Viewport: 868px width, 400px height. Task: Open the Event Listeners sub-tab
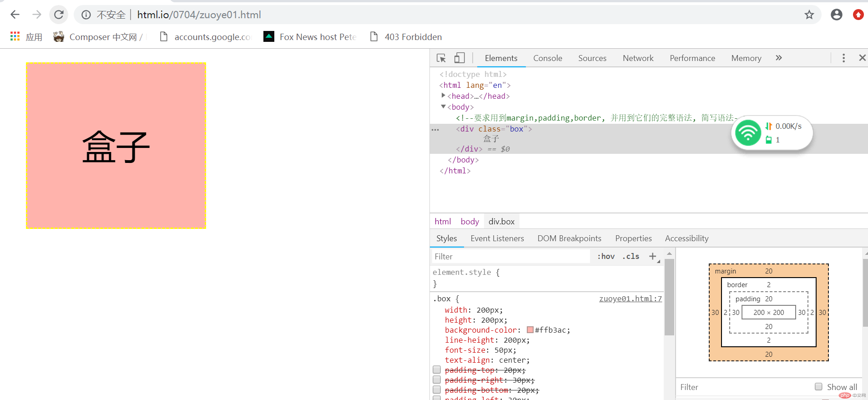497,238
